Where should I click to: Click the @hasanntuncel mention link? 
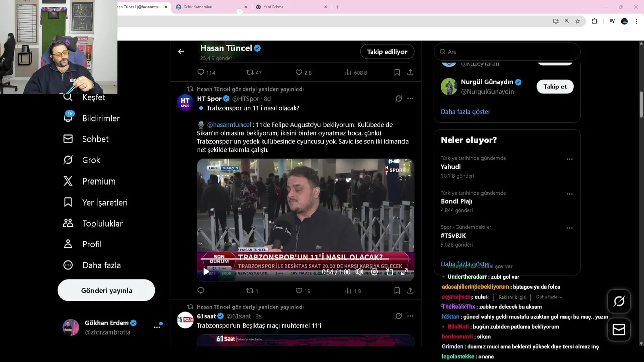click(229, 125)
